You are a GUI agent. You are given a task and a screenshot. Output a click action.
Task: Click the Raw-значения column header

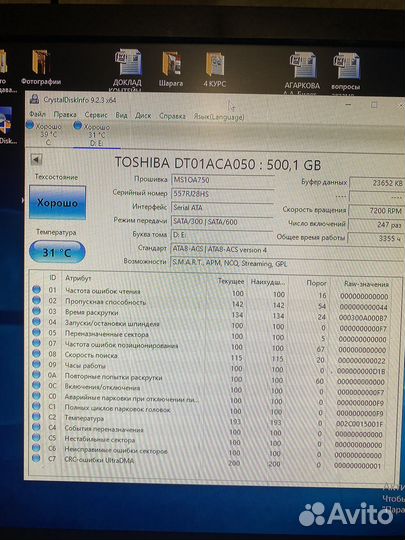click(366, 284)
